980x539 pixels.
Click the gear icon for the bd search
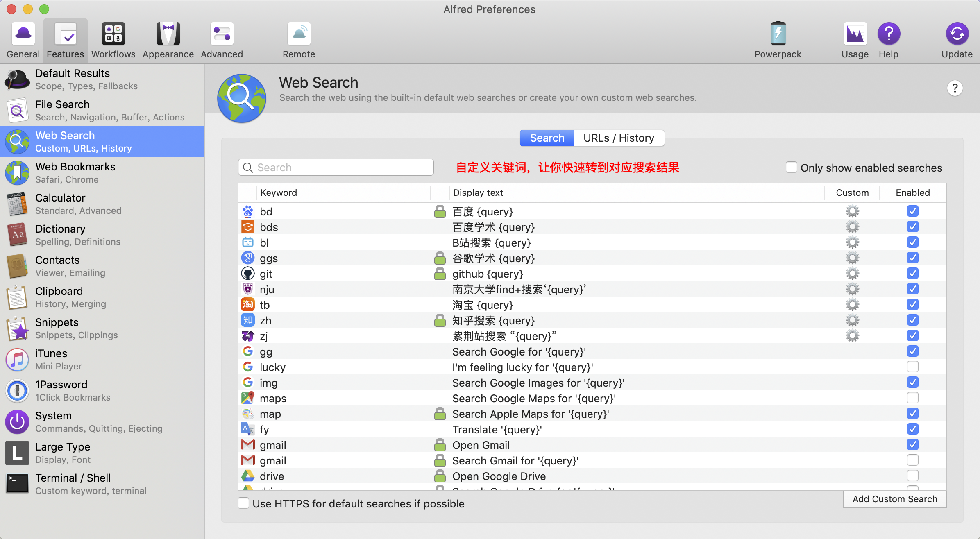pyautogui.click(x=852, y=212)
